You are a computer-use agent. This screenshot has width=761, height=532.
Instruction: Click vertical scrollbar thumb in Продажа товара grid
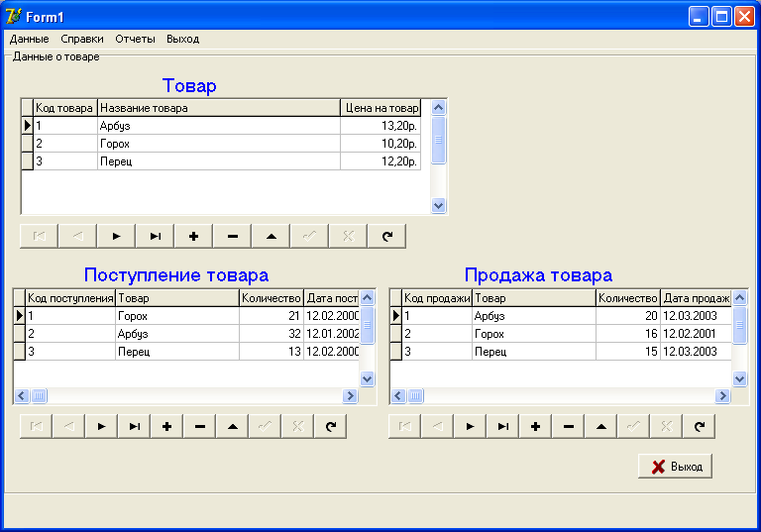(739, 325)
